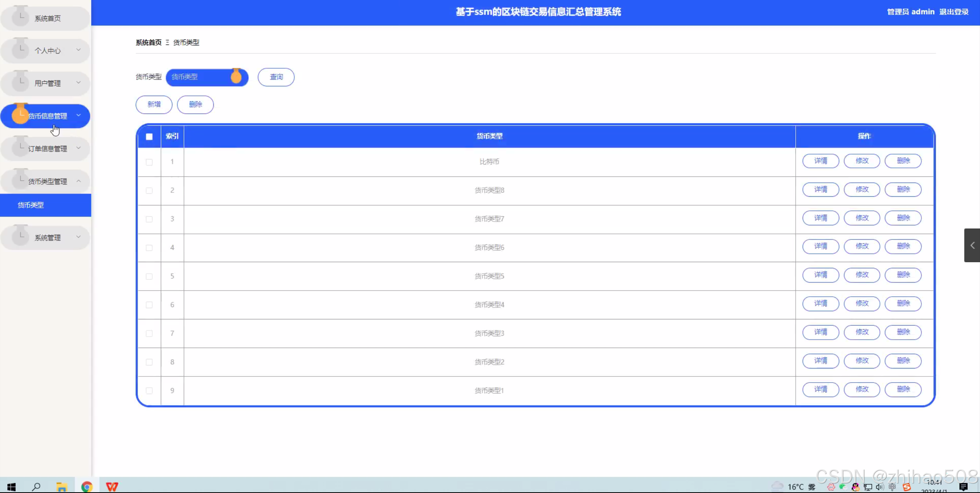Viewport: 980px width, 493px height.
Task: Open notification center in system tray
Action: [963, 486]
